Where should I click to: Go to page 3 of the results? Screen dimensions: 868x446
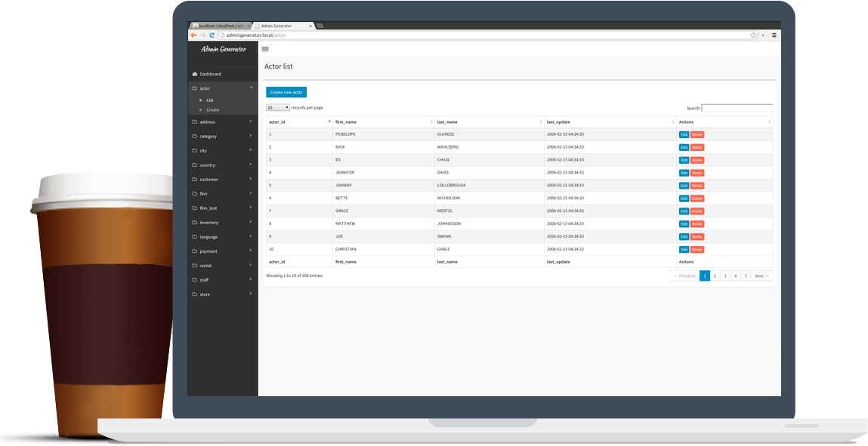724,275
